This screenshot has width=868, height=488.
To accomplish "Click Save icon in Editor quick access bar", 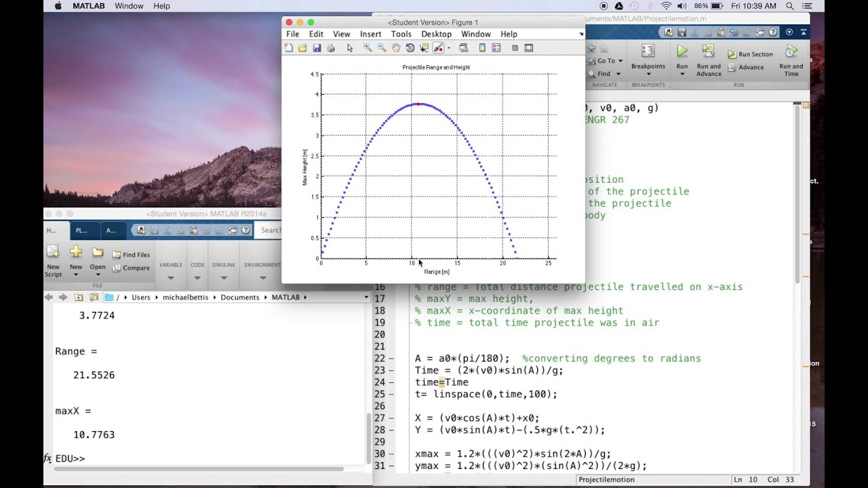I will click(682, 32).
